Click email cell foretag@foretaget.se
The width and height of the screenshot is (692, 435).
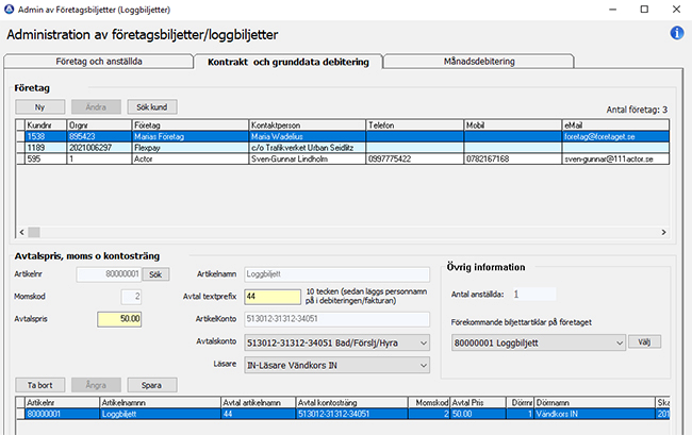click(616, 137)
